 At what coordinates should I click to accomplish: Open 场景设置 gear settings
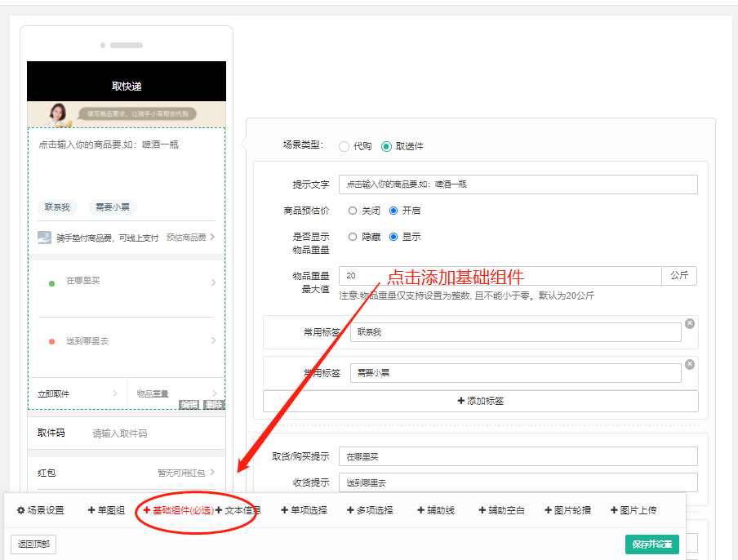point(41,510)
